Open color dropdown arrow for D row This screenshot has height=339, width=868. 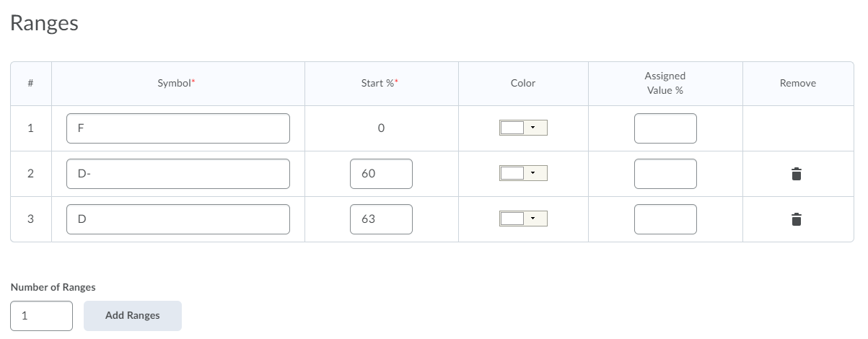[533, 219]
